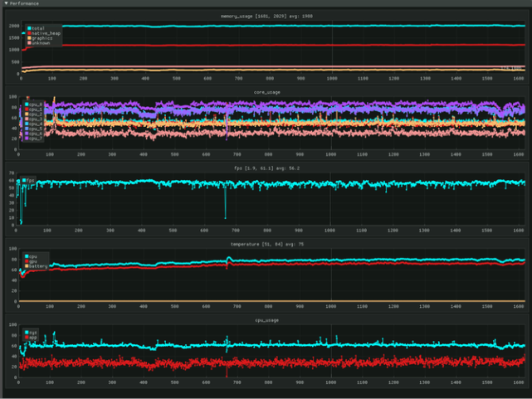Screen dimensions: 532x399
Task: Toggle the 'total' series in memory_usage legend
Action: pos(36,27)
